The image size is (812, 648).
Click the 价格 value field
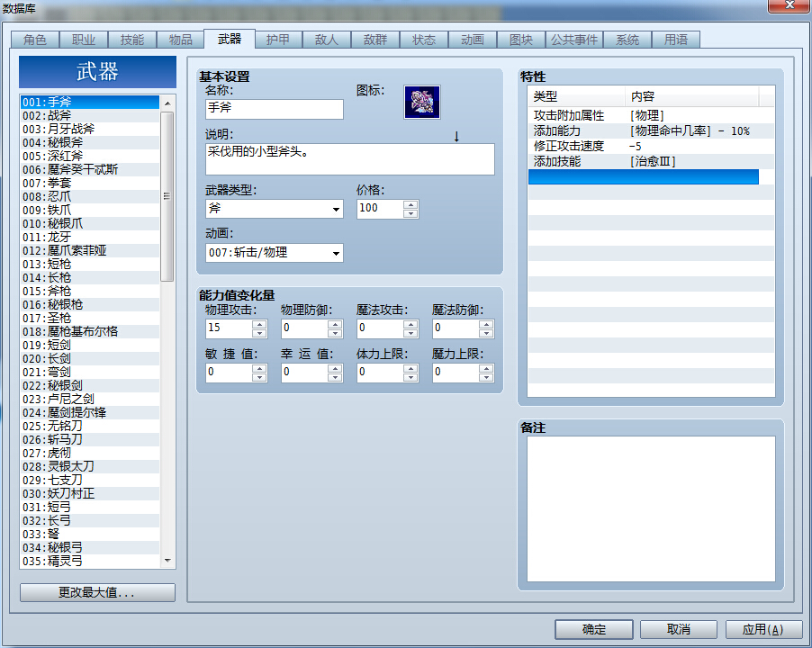click(x=380, y=209)
